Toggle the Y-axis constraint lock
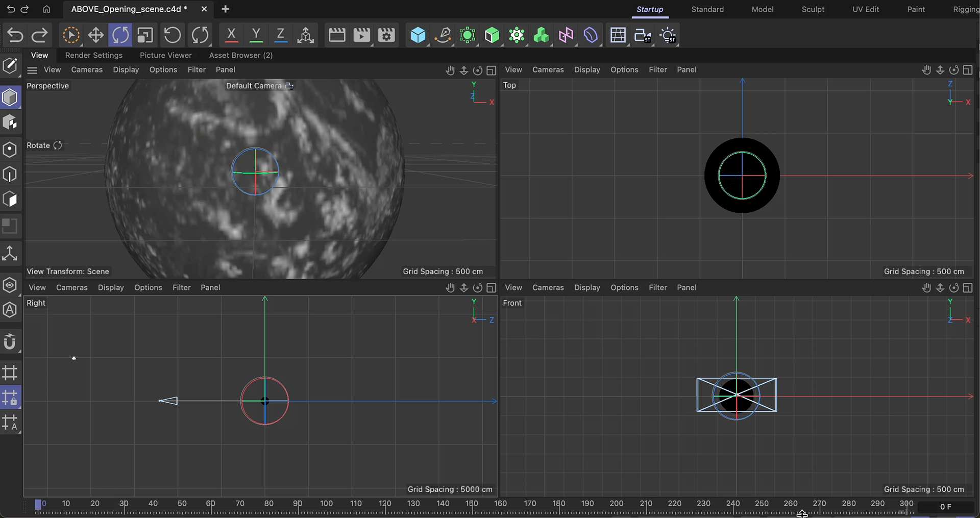The height and width of the screenshot is (518, 980). point(256,35)
